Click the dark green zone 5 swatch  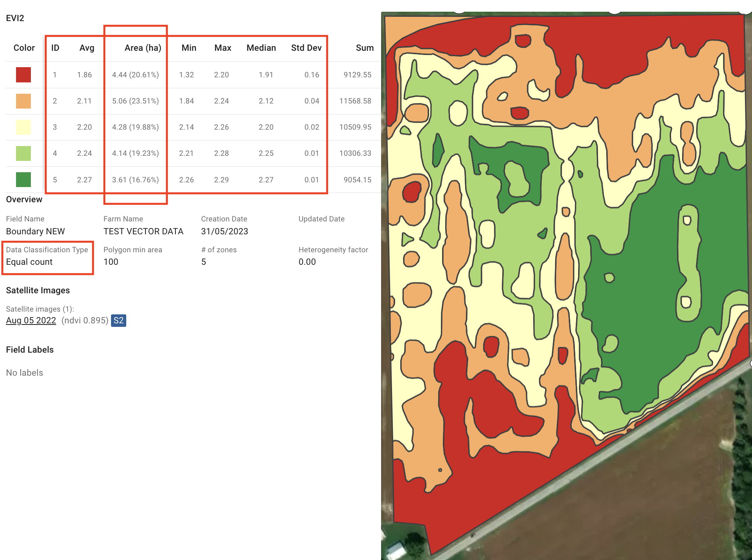[x=23, y=180]
